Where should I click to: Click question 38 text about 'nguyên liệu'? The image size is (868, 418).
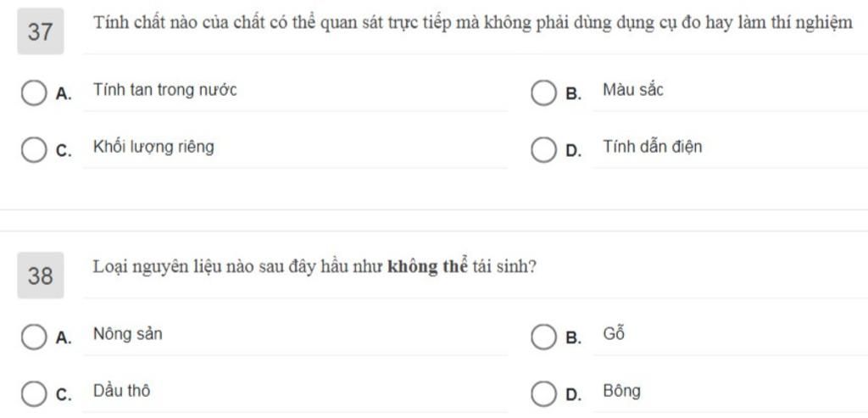(x=314, y=267)
